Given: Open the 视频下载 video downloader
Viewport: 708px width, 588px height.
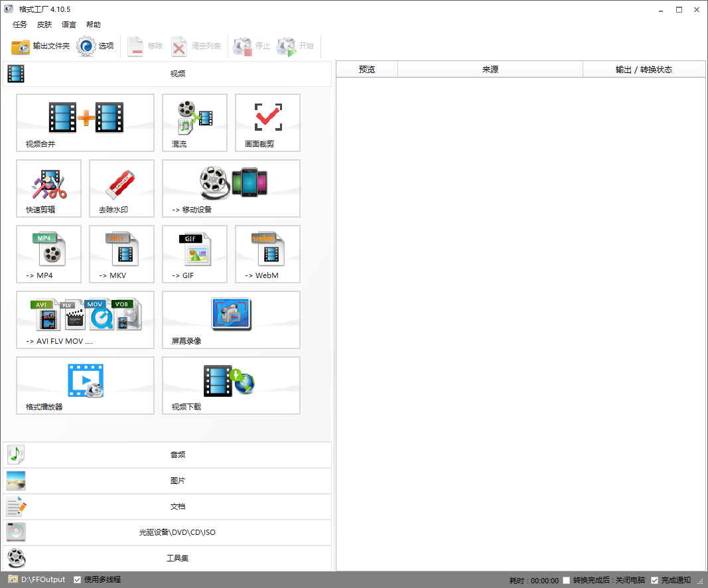Looking at the screenshot, I should coord(231,385).
